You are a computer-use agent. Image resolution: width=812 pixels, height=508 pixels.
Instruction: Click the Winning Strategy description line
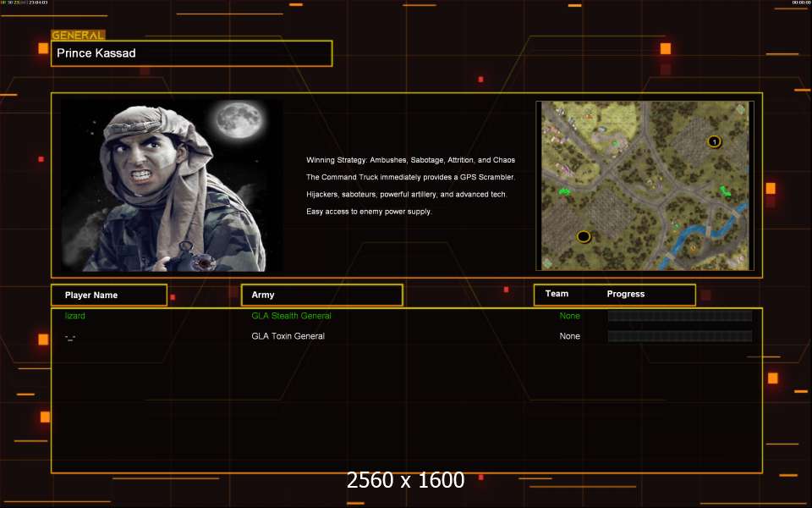[411, 160]
